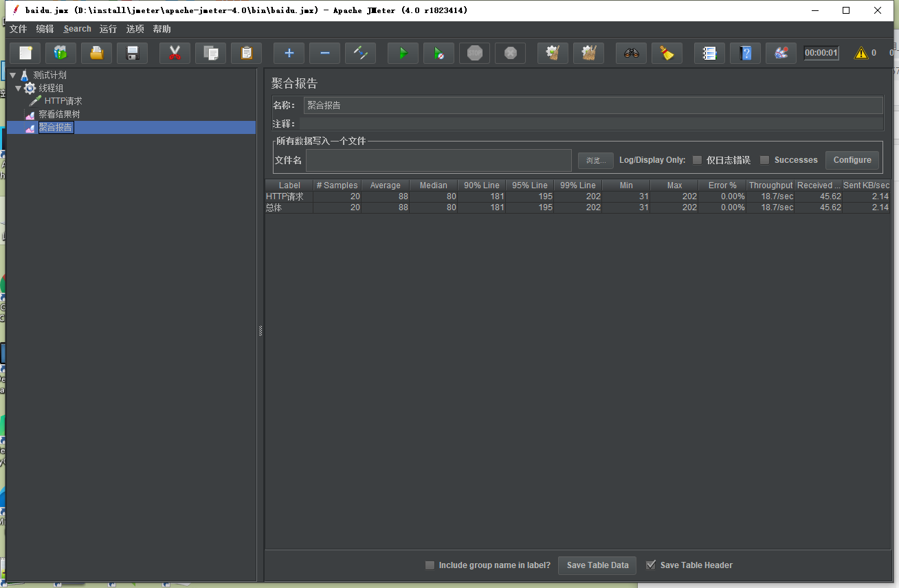Sort by Sent KB/sec column header
899x588 pixels.
pos(867,185)
